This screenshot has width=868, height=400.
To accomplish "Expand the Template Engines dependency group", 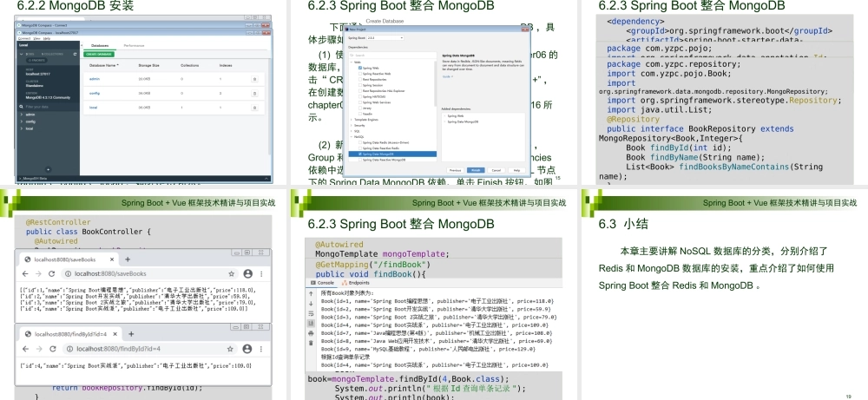I will point(351,120).
